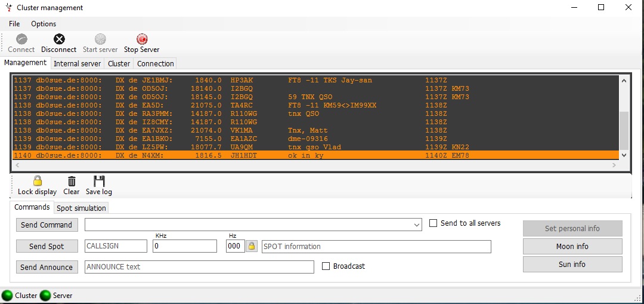Viewport: 644px width, 304px height.
Task: Click the Send Command button
Action: point(47,225)
